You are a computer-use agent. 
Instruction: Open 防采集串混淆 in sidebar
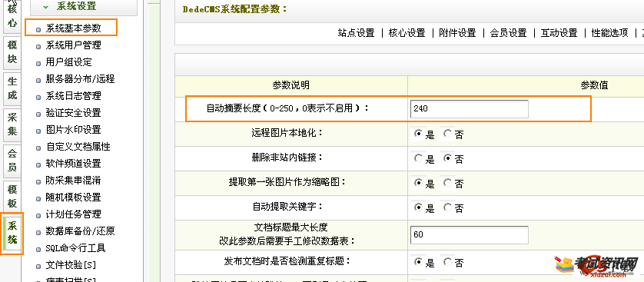pos(73,181)
